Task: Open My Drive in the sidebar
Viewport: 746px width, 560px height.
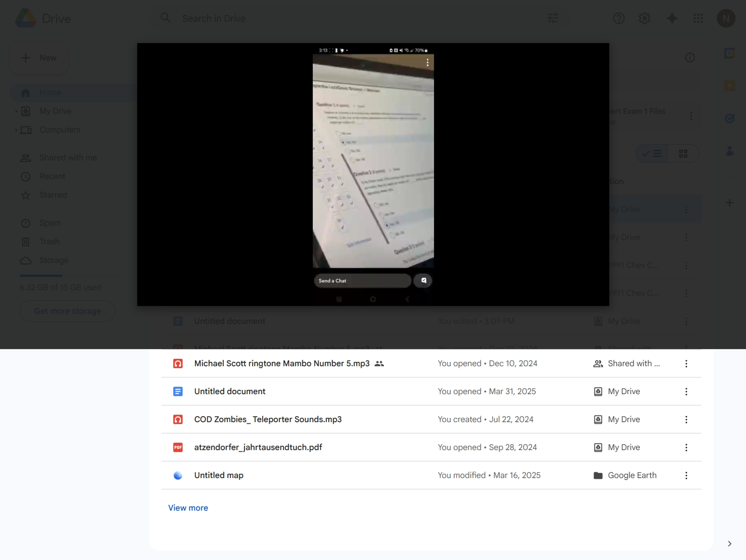Action: (x=55, y=111)
